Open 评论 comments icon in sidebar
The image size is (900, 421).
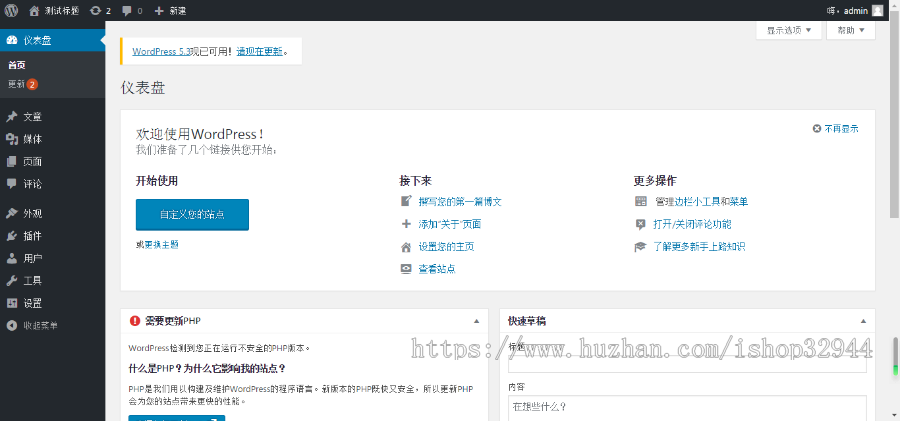pyautogui.click(x=11, y=184)
